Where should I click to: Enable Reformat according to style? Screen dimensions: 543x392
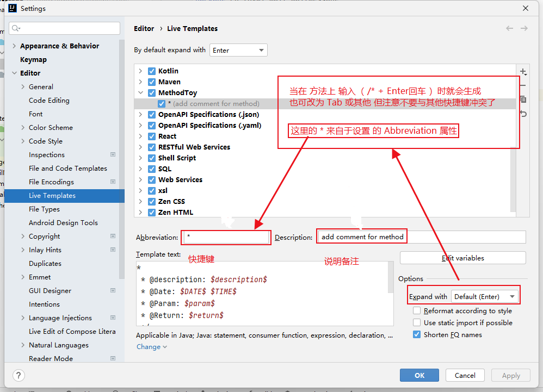417,311
